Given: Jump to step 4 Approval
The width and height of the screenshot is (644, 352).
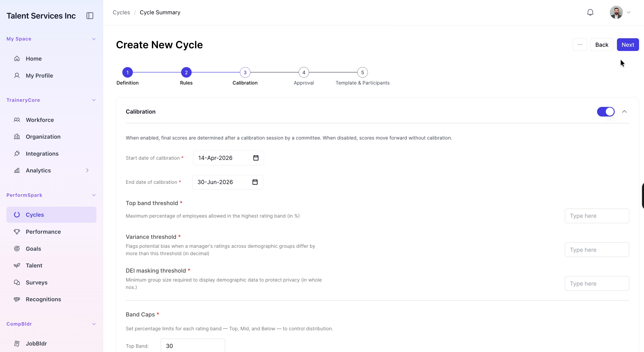Looking at the screenshot, I should point(303,72).
